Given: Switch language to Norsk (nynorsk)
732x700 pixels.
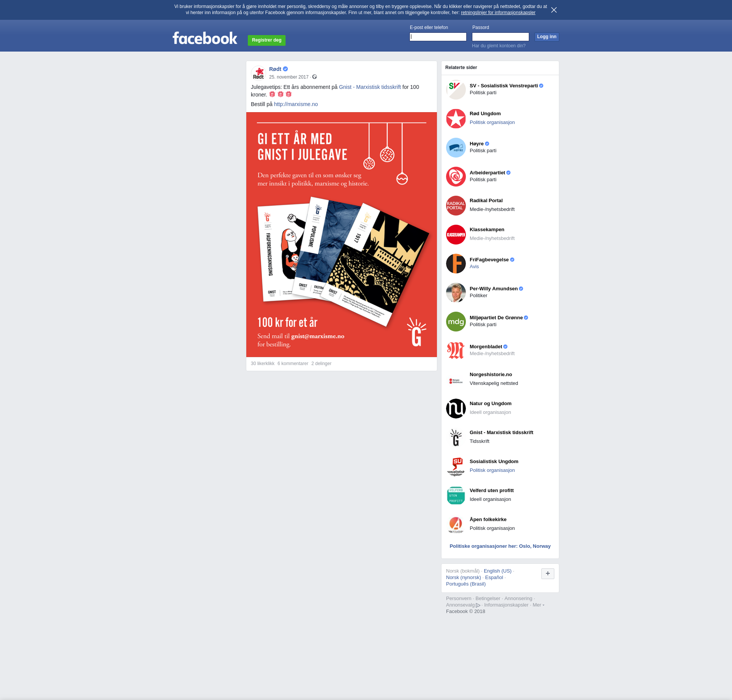Looking at the screenshot, I should pyautogui.click(x=464, y=578).
